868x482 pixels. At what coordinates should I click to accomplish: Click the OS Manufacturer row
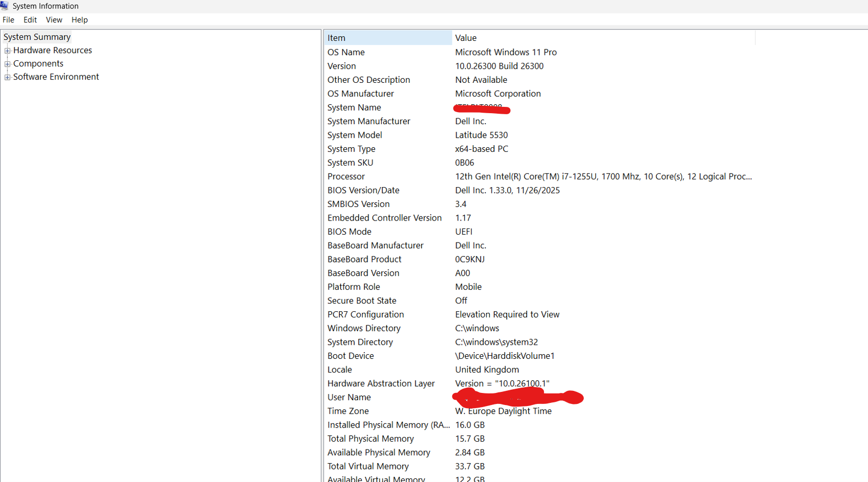(540, 94)
